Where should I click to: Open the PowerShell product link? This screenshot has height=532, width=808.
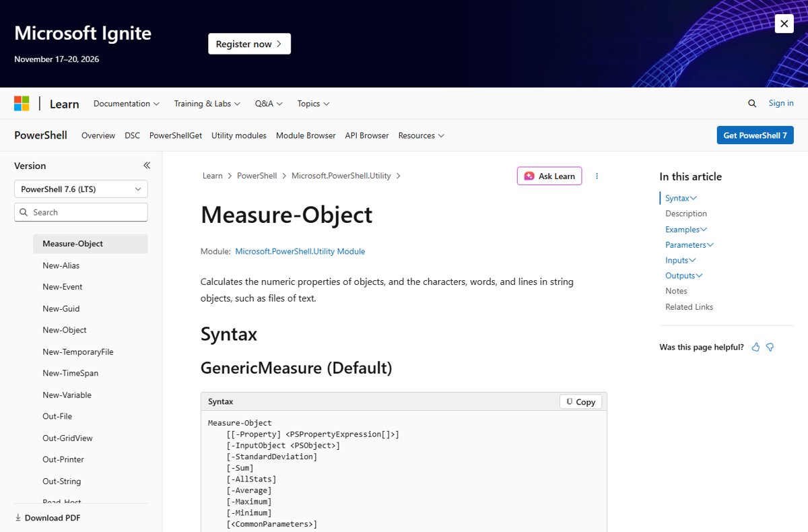(40, 135)
